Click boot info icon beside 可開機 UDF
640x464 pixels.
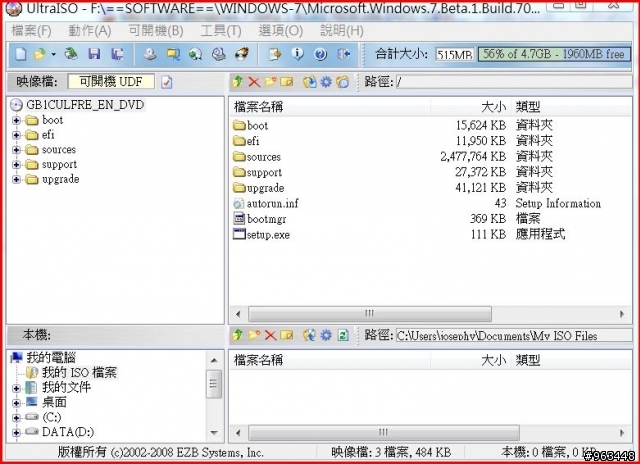pos(167,82)
